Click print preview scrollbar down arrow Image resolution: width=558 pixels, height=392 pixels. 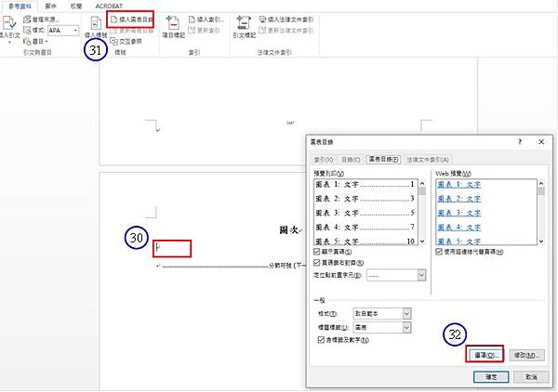pos(422,242)
